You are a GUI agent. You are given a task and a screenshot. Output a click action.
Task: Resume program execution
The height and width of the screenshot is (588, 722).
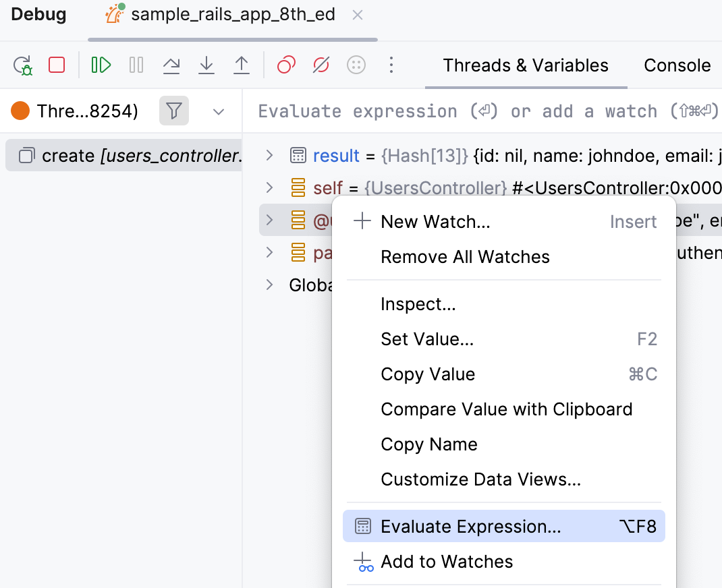[x=101, y=65]
